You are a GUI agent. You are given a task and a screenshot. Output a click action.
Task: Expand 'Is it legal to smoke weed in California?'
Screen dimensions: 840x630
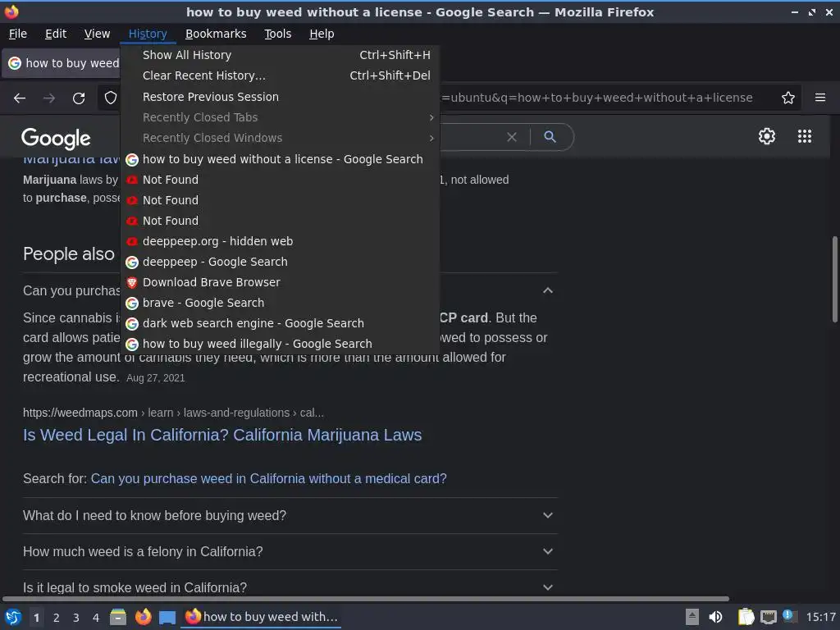pyautogui.click(x=290, y=587)
